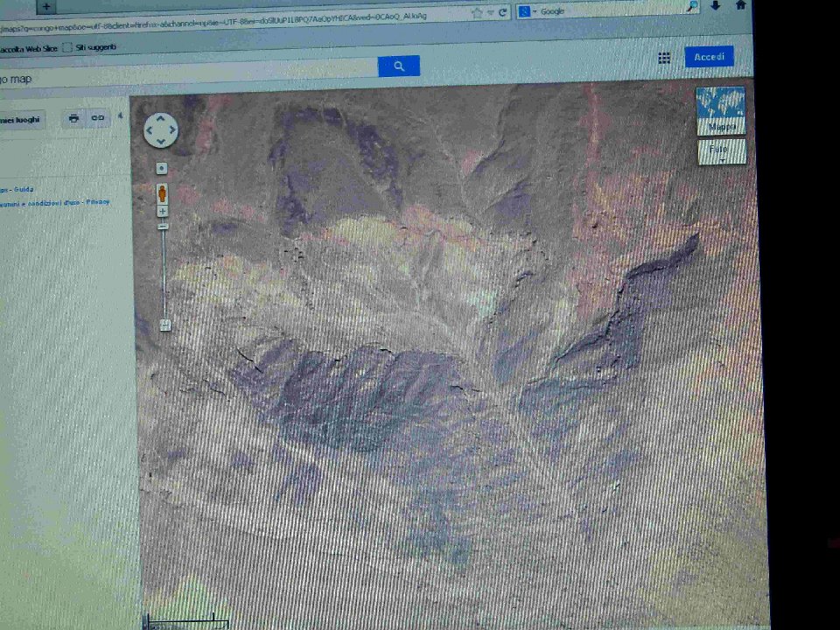The image size is (840, 630).
Task: Print the map using printer icon
Action: point(73,118)
